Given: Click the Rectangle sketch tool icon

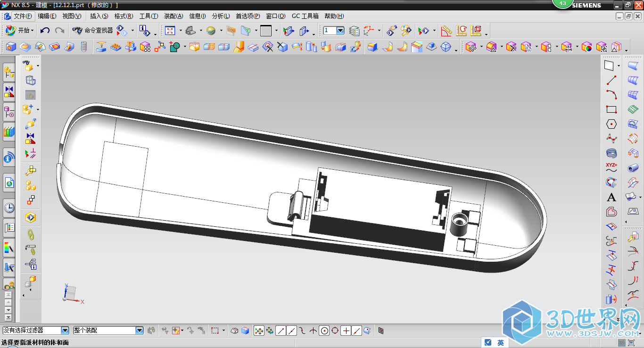Looking at the screenshot, I should pyautogui.click(x=611, y=109).
